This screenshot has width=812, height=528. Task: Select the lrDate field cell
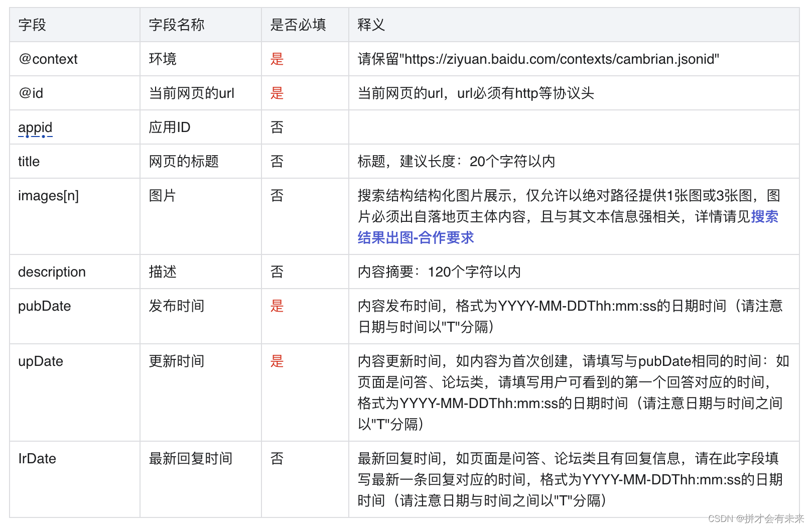(x=36, y=458)
